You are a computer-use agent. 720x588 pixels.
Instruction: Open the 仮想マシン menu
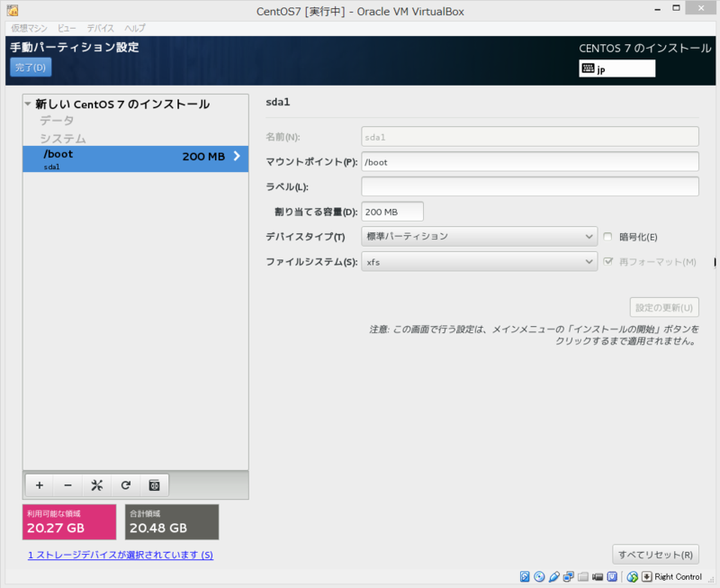click(x=30, y=28)
